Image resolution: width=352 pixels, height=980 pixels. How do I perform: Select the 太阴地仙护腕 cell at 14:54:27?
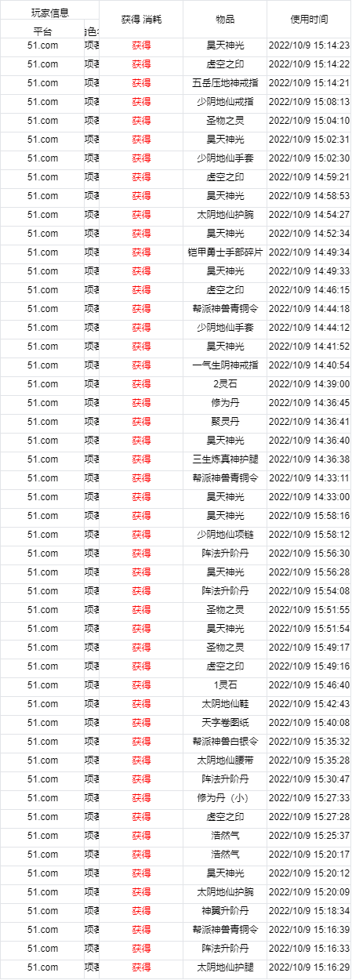tap(225, 215)
